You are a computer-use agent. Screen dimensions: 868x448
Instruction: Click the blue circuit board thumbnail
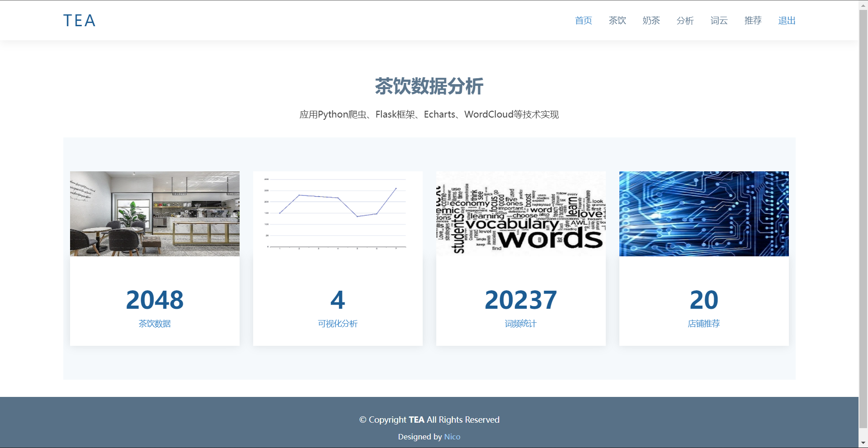(x=703, y=213)
